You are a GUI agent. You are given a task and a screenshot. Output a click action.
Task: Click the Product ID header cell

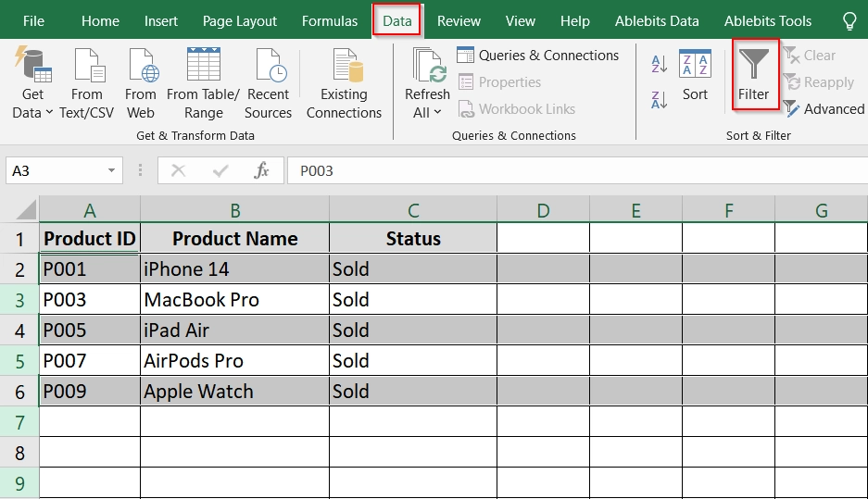click(90, 239)
